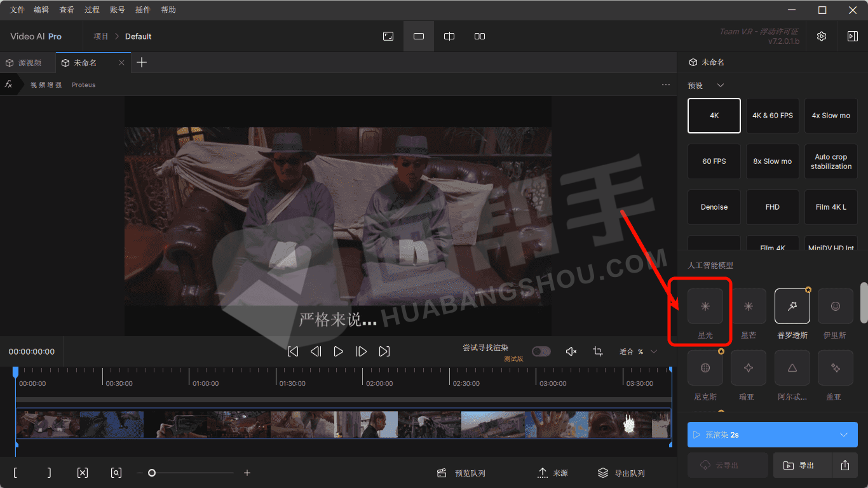The width and height of the screenshot is (868, 488).
Task: Switch to the 源视频 tab
Action: (x=24, y=63)
